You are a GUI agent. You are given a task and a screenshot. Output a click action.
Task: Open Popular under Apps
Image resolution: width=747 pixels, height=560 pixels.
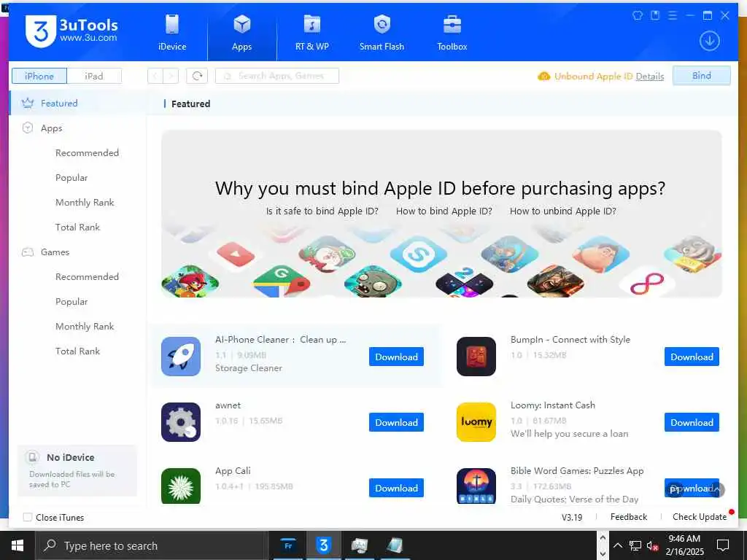pos(71,178)
